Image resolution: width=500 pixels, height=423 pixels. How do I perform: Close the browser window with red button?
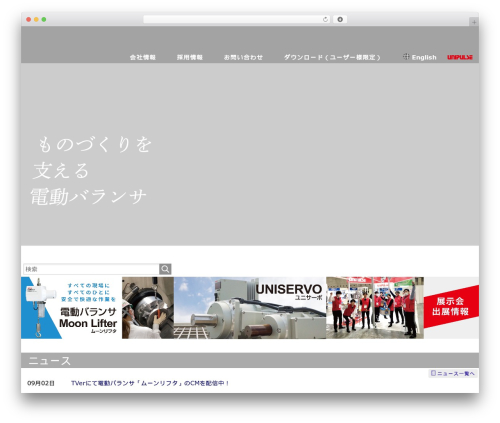29,19
